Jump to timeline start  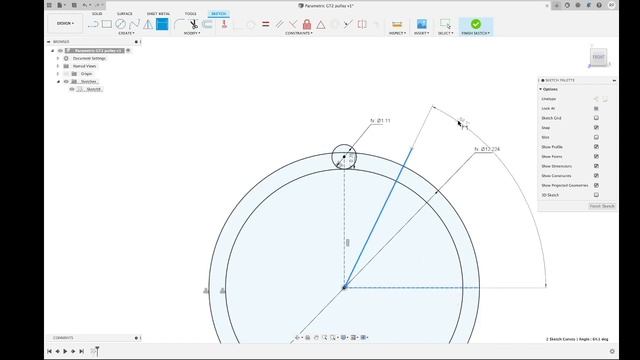(49, 351)
